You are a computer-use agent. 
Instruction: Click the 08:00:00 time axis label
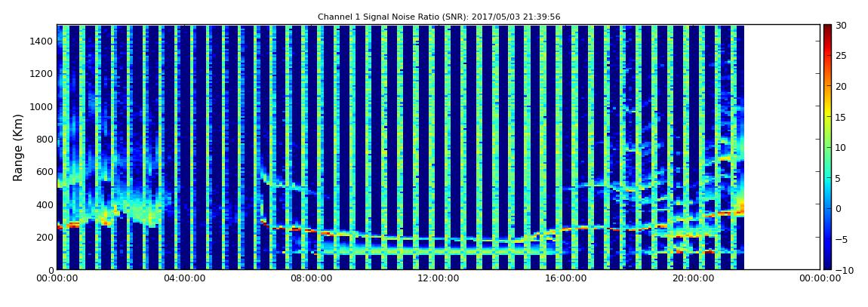[x=312, y=279]
